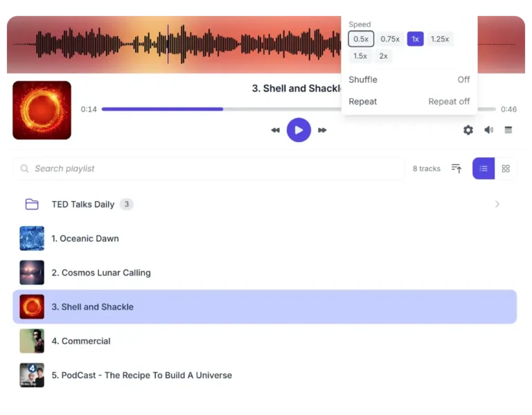Click the search magnifier icon

(24, 168)
